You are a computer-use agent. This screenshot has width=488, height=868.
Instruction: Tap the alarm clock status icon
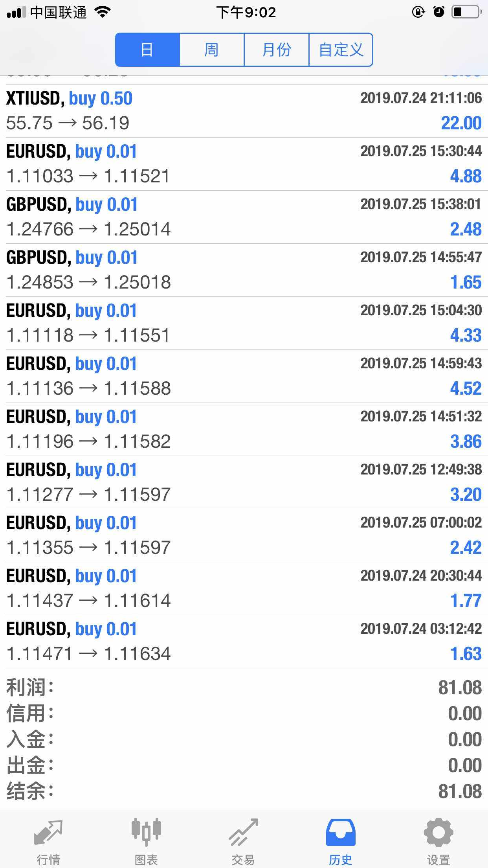tap(439, 12)
